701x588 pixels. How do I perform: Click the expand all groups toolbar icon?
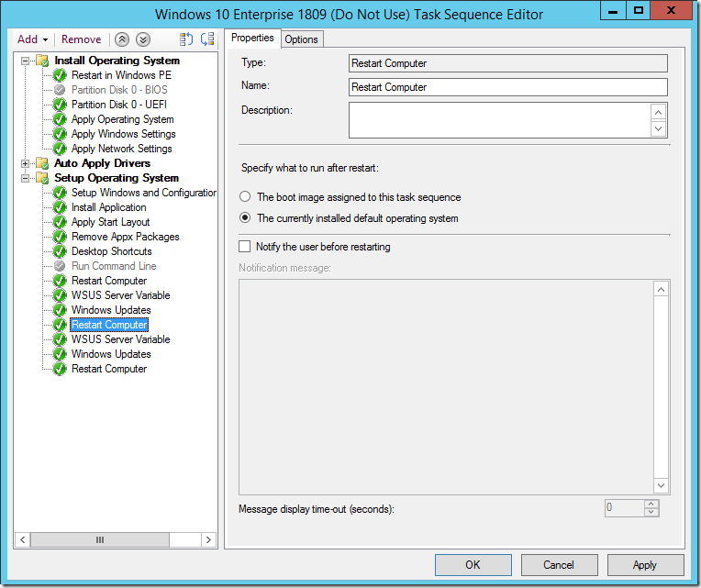tap(186, 39)
